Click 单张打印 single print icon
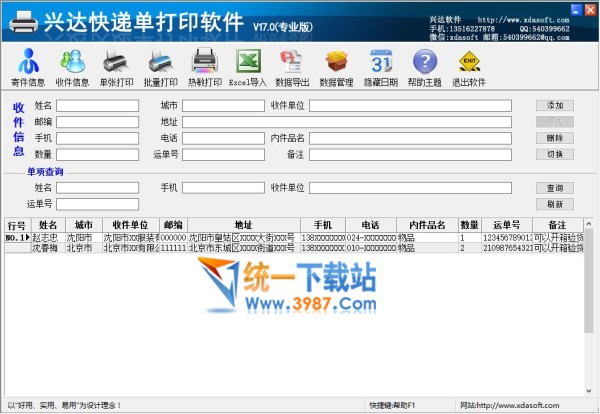 coord(116,66)
